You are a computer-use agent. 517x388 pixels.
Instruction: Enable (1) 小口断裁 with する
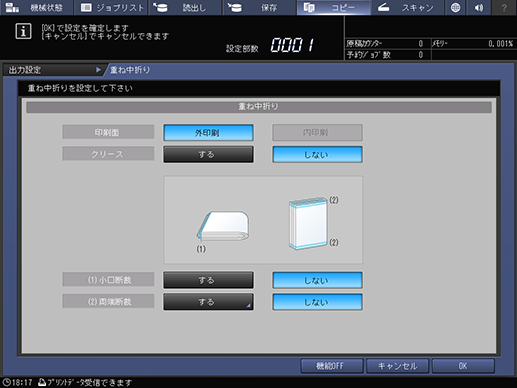[208, 280]
